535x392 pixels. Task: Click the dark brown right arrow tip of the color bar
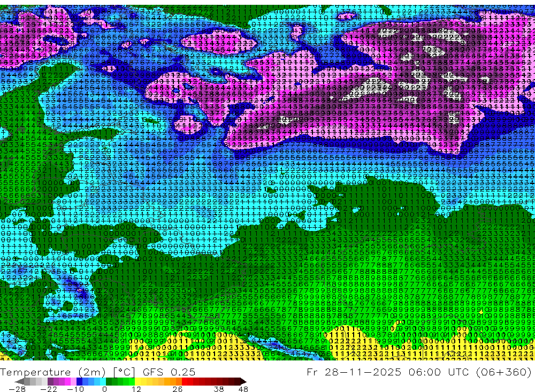(x=242, y=381)
